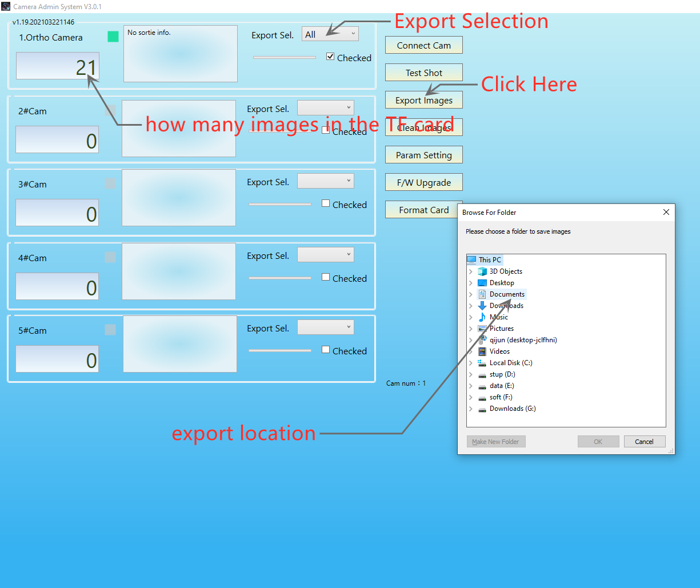Image resolution: width=700 pixels, height=588 pixels.
Task: Expand the Desktop tree item
Action: pyautogui.click(x=470, y=282)
